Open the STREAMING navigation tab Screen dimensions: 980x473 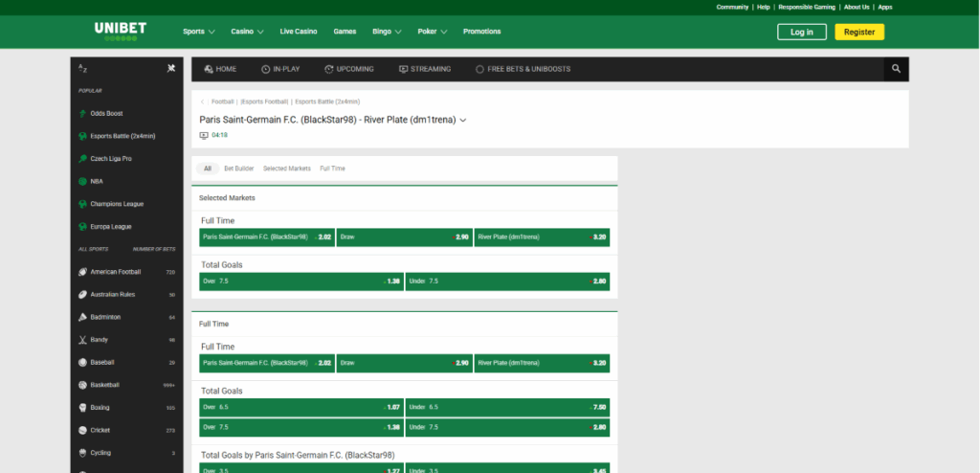424,69
